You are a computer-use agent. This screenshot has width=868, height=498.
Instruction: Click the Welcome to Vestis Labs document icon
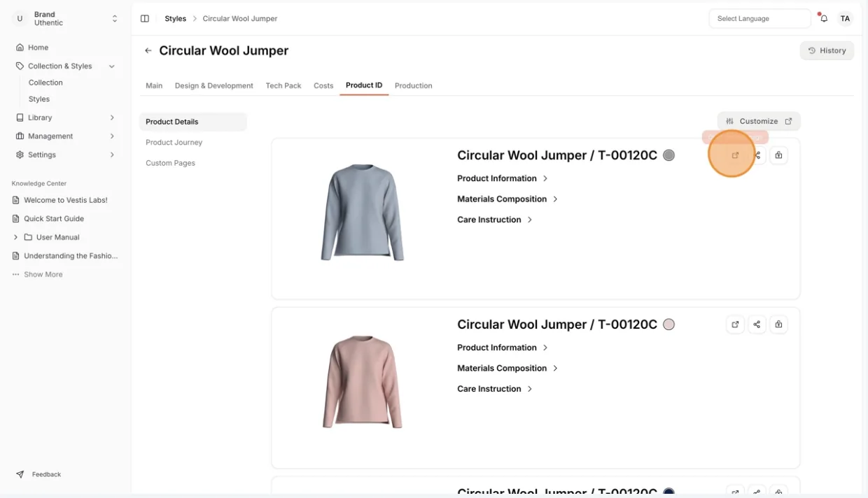pos(16,200)
